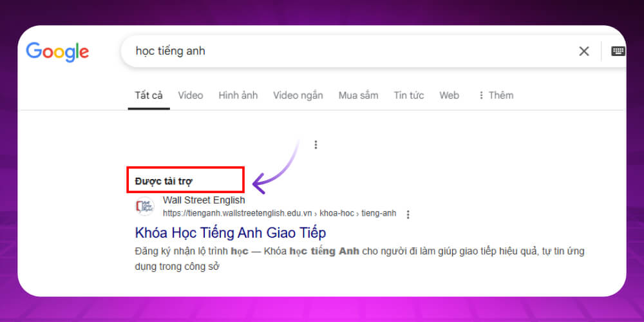This screenshot has height=322, width=644.
Task: Select the Tất cả tab
Action: tap(149, 95)
